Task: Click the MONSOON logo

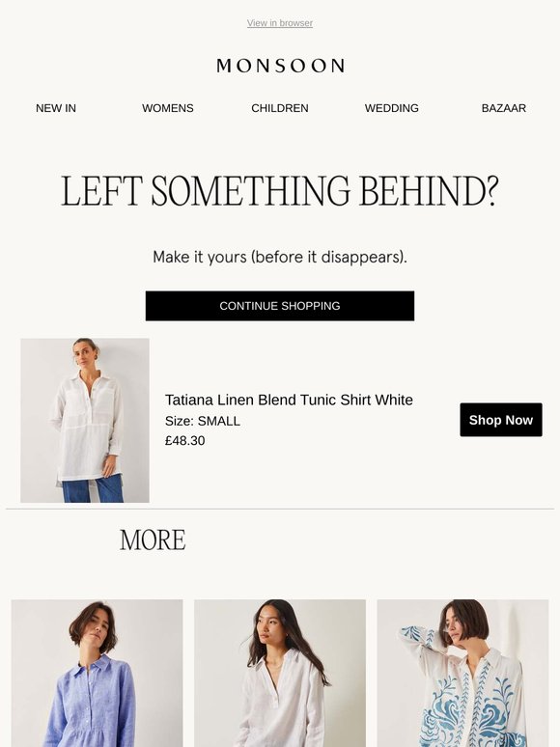Action: pos(280,66)
